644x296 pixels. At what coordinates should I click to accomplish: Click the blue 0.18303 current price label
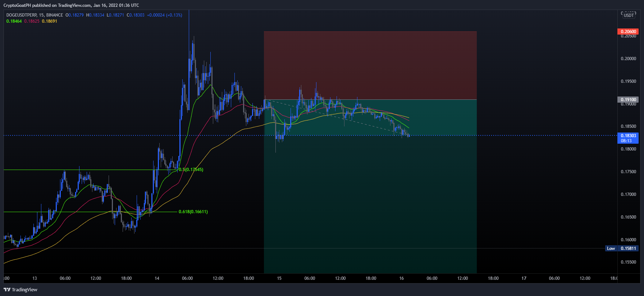coord(628,136)
